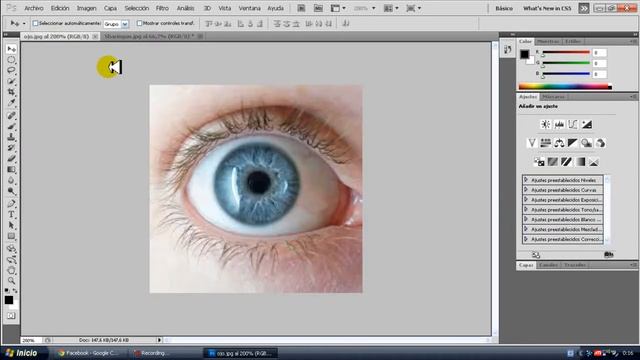Screen dimensions: 640x360
Task: Select What's New in CS5 workspace
Action: tap(547, 8)
